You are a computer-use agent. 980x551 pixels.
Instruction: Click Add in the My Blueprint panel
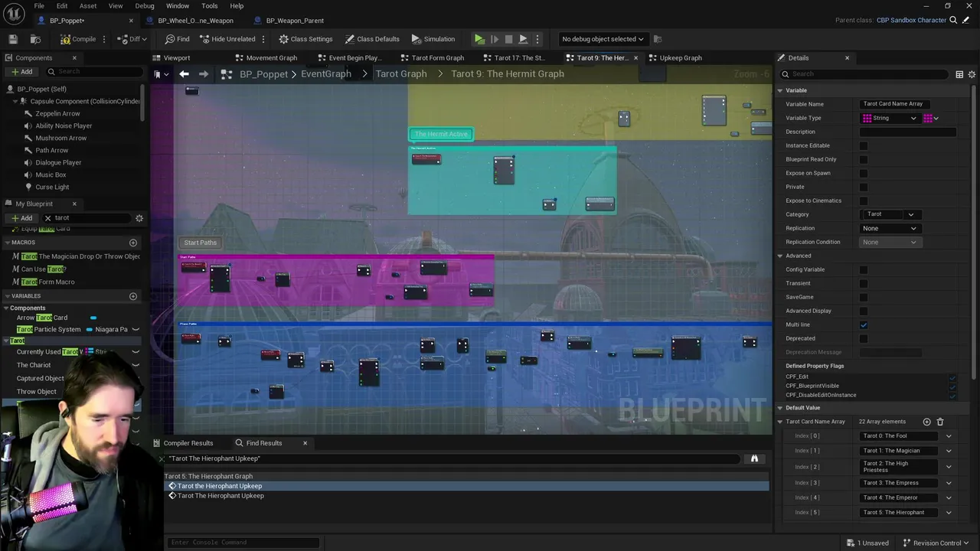coord(21,218)
